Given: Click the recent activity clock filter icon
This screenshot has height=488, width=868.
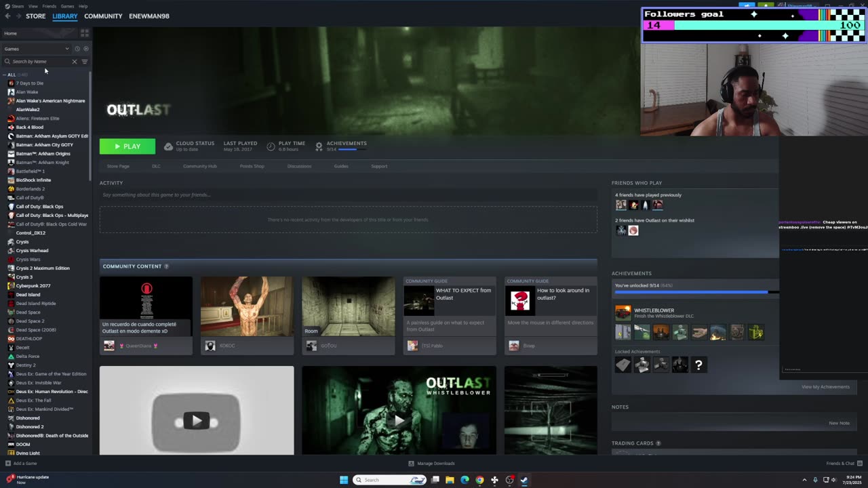Looking at the screenshot, I should pyautogui.click(x=77, y=49).
